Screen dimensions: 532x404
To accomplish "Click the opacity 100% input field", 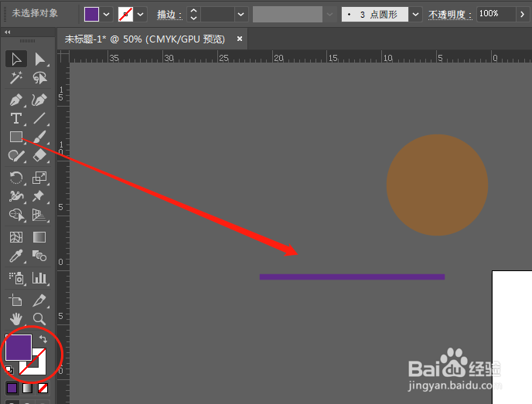I will tap(496, 15).
